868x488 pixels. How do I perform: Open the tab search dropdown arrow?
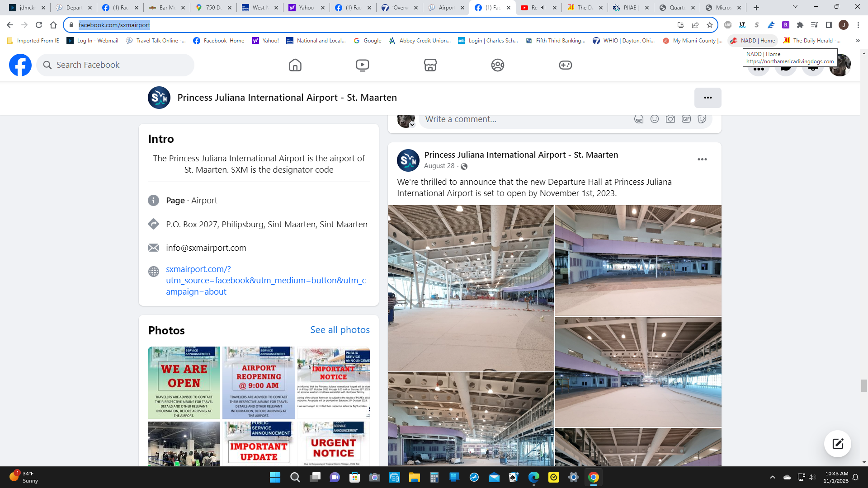795,7
